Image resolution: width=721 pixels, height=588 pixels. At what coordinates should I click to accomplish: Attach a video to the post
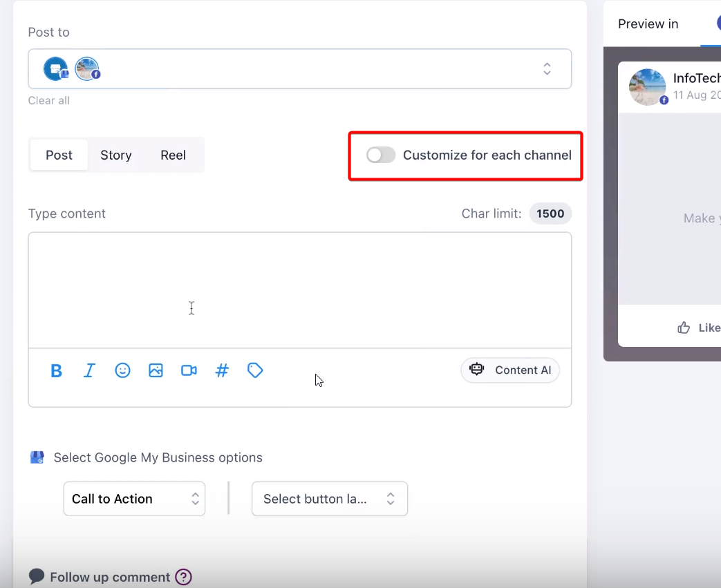pos(189,371)
